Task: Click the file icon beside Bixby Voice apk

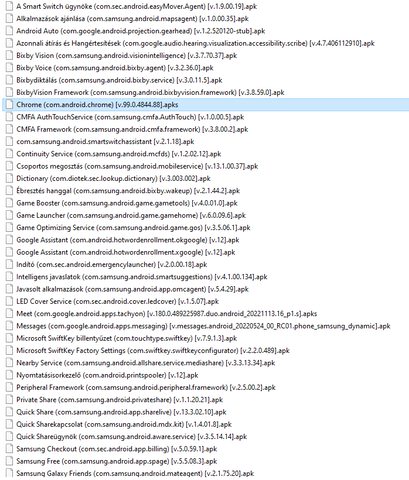Action: (x=10, y=68)
